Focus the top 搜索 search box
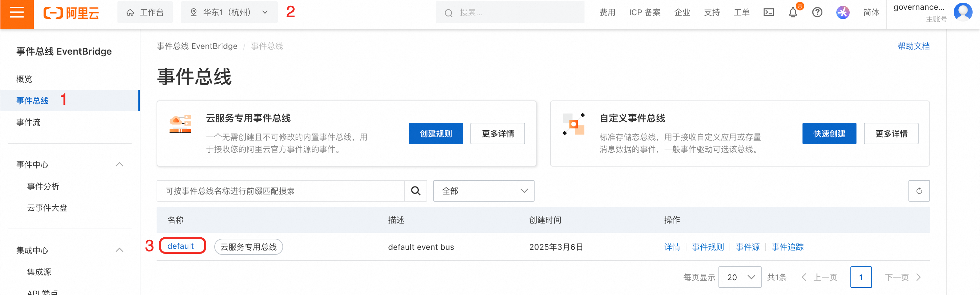The height and width of the screenshot is (295, 980). (x=510, y=12)
